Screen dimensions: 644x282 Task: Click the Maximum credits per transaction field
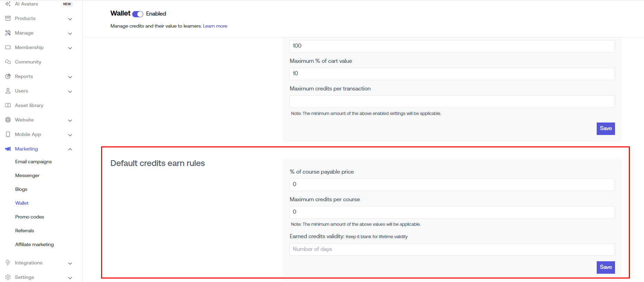[x=452, y=101]
